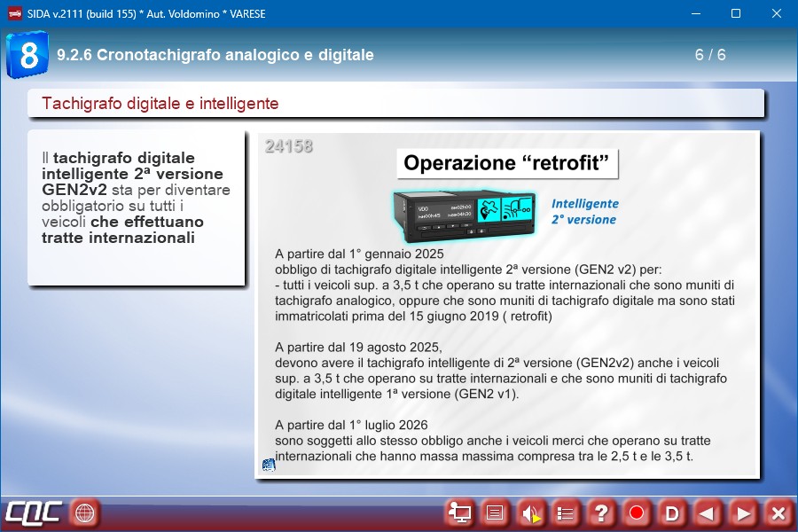Click the CQC logo

pyautogui.click(x=33, y=512)
